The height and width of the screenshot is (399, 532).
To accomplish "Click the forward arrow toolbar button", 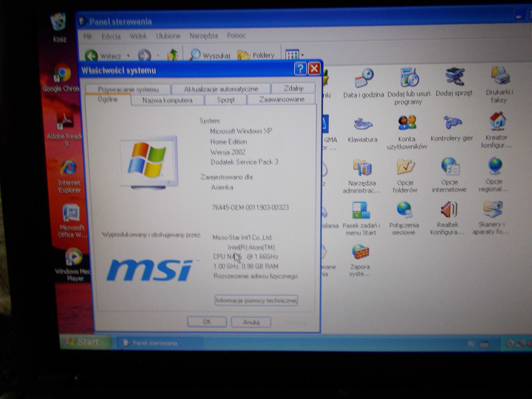I will click(145, 56).
